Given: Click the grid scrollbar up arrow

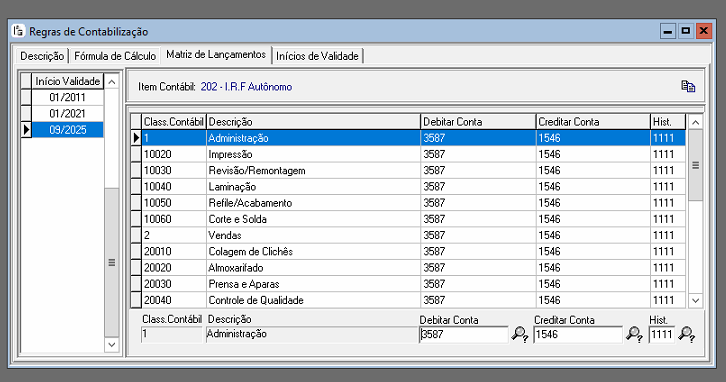Looking at the screenshot, I should point(695,122).
